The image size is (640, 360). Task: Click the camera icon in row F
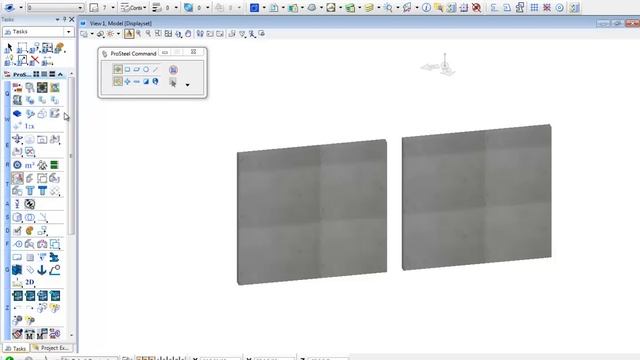click(42, 244)
